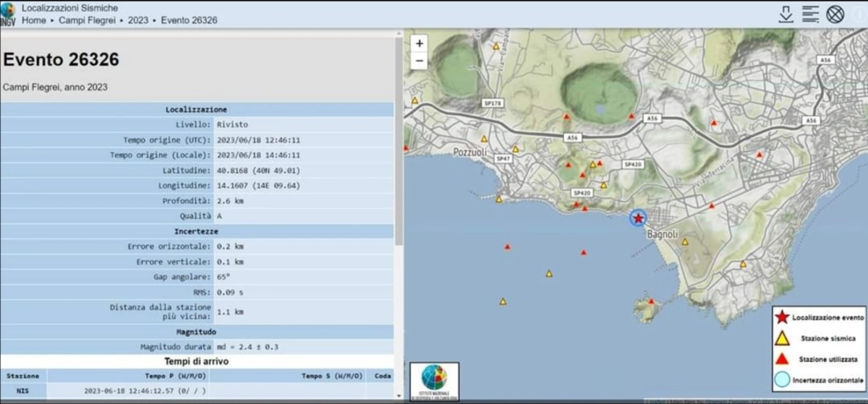The height and width of the screenshot is (404, 868).
Task: Click the crossed-circle icon in the header
Action: (835, 14)
